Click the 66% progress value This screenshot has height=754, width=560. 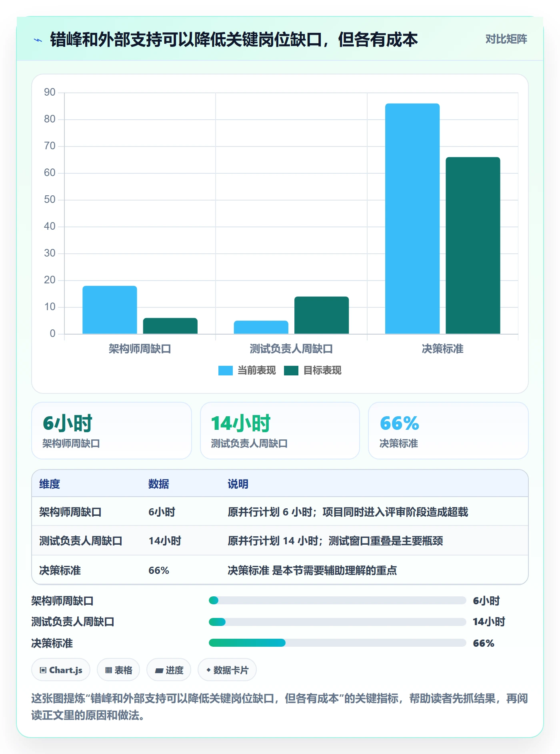pos(484,643)
